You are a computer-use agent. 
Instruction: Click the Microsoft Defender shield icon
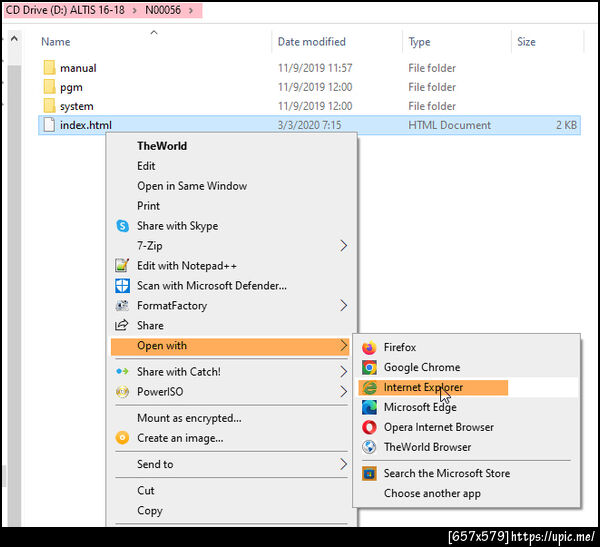pos(122,286)
